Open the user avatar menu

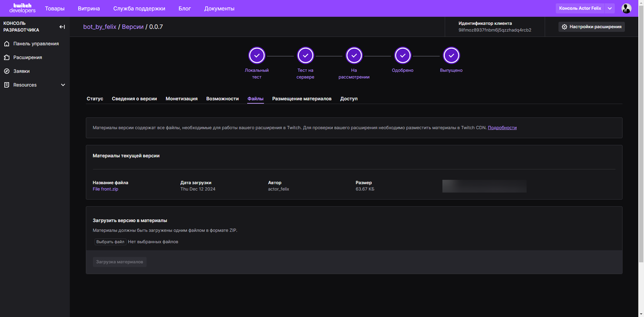point(626,9)
